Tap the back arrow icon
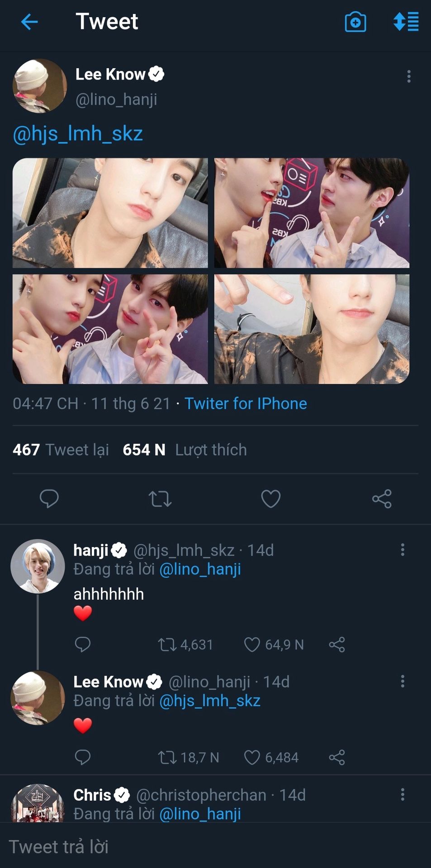Image resolution: width=431 pixels, height=868 pixels. tap(29, 22)
